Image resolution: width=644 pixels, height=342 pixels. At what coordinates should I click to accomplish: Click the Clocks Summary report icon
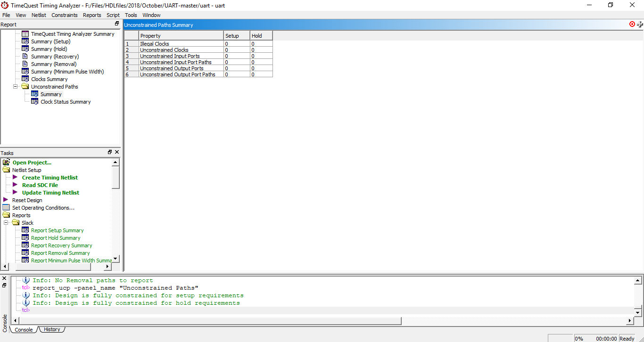25,79
